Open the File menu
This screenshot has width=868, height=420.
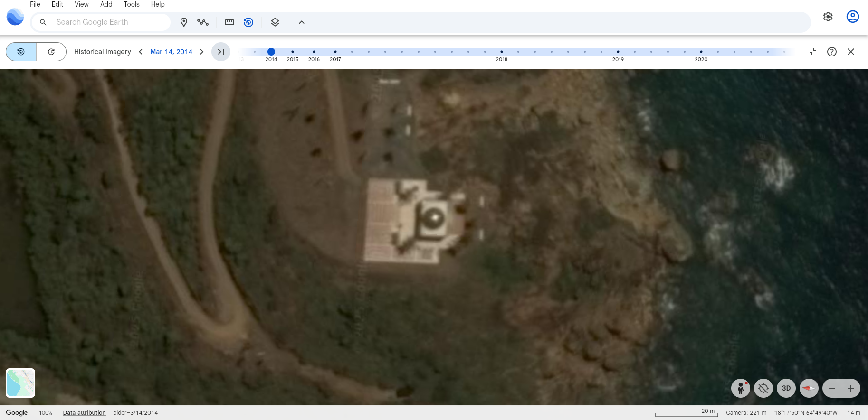point(35,4)
